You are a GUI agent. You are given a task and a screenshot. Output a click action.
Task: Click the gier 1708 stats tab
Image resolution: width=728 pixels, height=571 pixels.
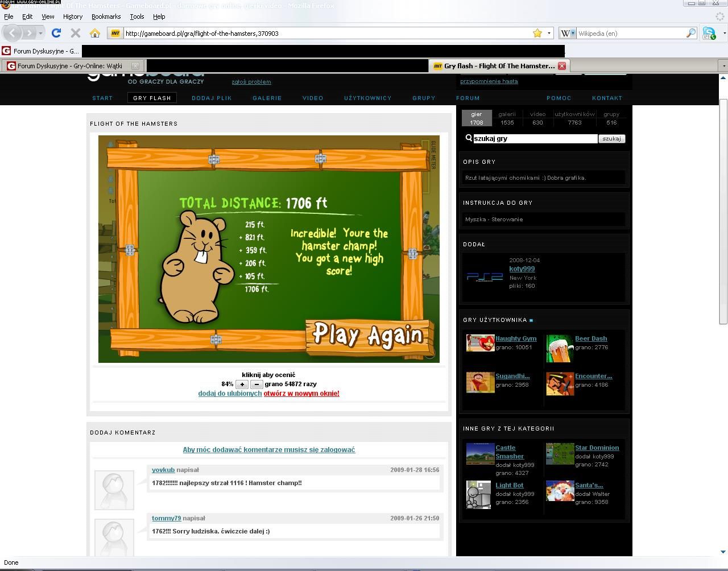pyautogui.click(x=476, y=118)
